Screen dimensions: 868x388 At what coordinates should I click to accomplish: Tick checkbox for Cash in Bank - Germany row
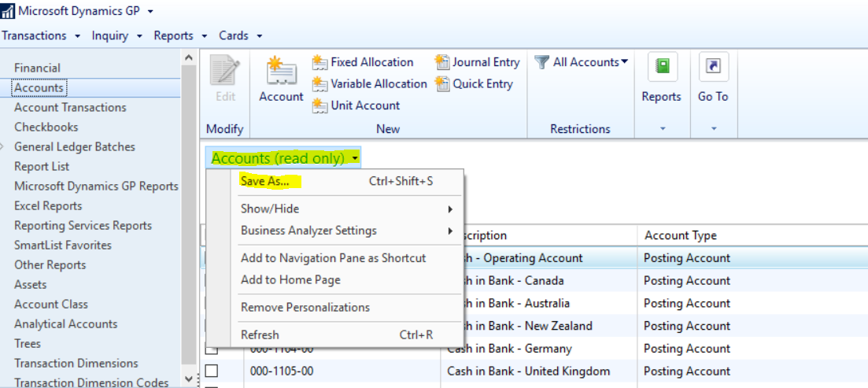212,349
